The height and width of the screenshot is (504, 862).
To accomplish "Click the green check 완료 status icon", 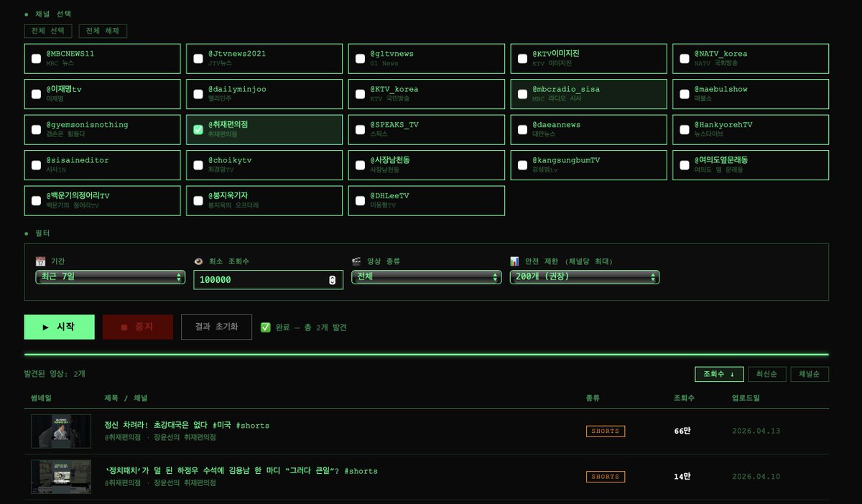I will (x=266, y=327).
